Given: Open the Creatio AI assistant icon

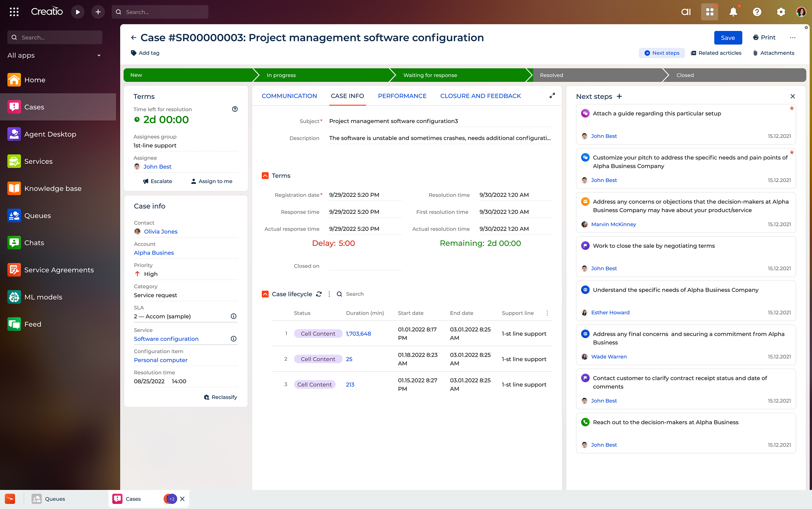Looking at the screenshot, I should (x=686, y=12).
